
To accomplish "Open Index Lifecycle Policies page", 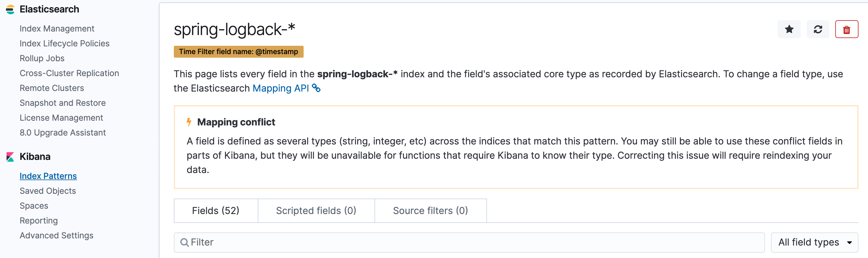I will click(x=64, y=43).
